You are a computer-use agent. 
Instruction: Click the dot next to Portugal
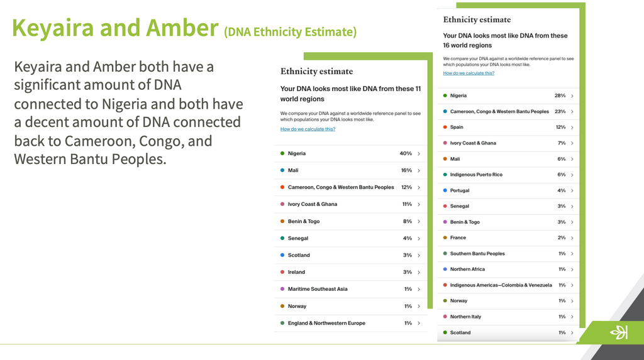445,190
